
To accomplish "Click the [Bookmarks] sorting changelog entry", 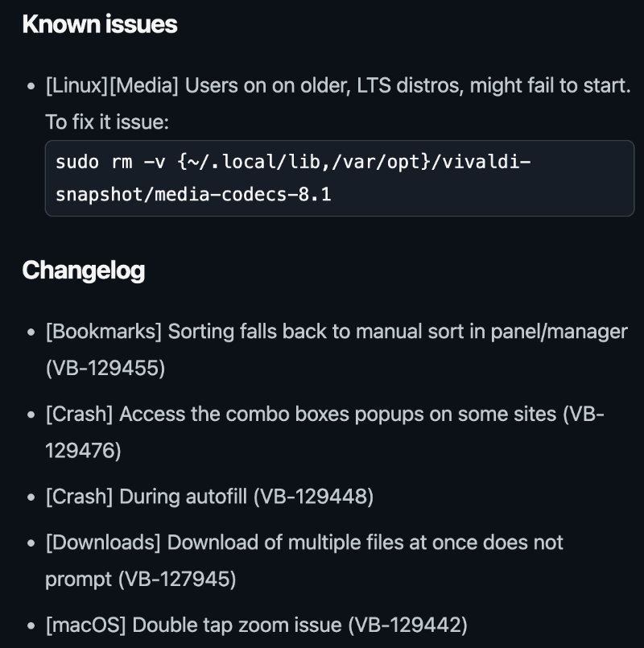I will [336, 349].
